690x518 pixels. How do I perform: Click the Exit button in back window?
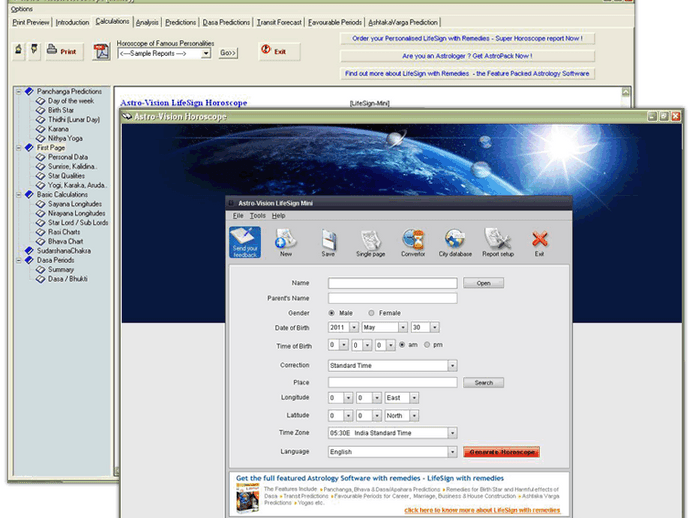point(279,51)
